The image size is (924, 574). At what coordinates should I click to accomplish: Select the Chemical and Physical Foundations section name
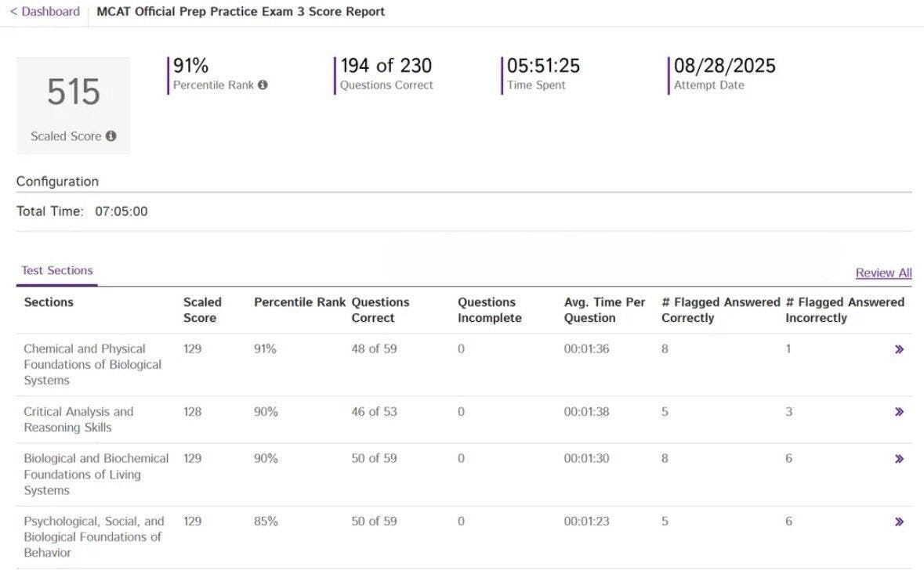[92, 365]
